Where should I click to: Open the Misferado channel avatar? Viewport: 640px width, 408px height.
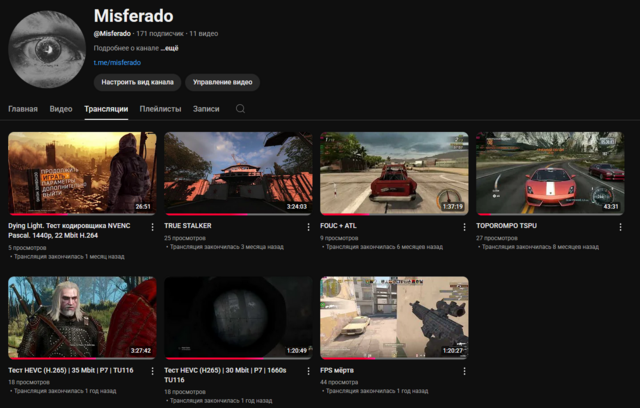coord(47,48)
